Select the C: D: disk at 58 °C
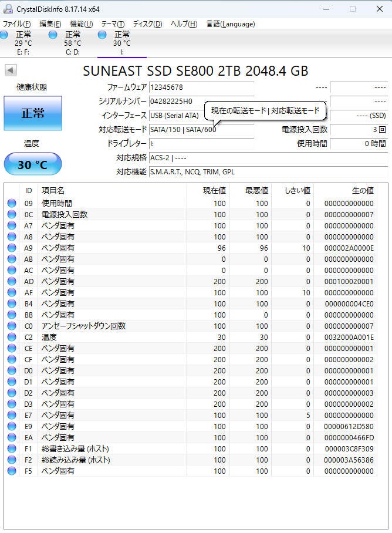Screen dimensions: 392x533 pos(72,43)
